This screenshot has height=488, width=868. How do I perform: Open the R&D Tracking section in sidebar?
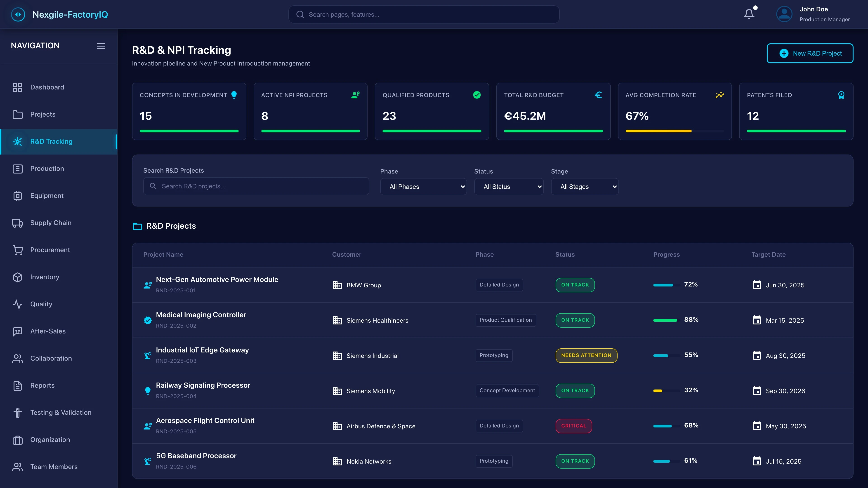click(51, 141)
